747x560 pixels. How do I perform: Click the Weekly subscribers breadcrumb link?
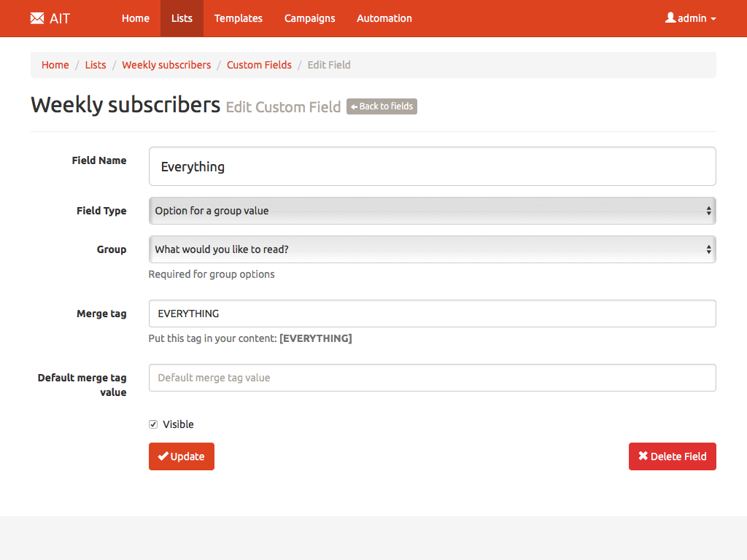tap(166, 65)
